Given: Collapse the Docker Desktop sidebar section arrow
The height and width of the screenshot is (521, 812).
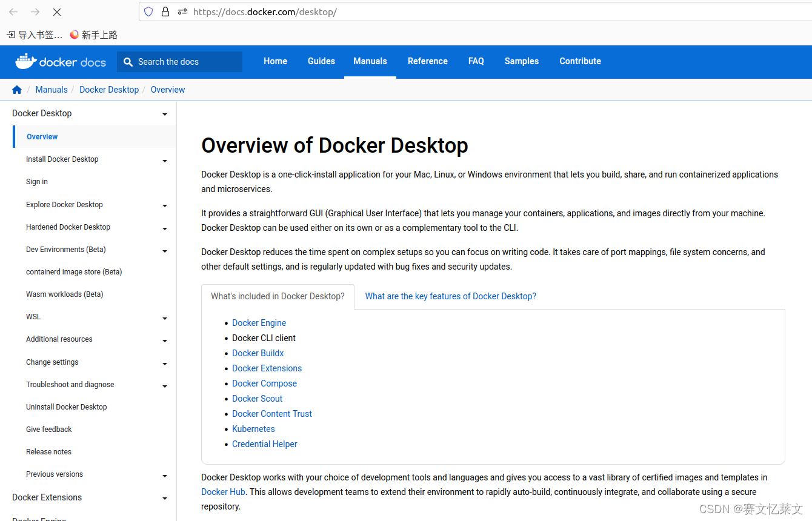Looking at the screenshot, I should click(165, 114).
